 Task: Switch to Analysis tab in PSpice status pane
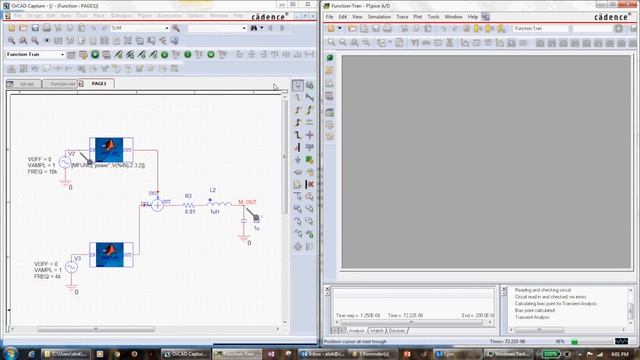click(x=356, y=331)
